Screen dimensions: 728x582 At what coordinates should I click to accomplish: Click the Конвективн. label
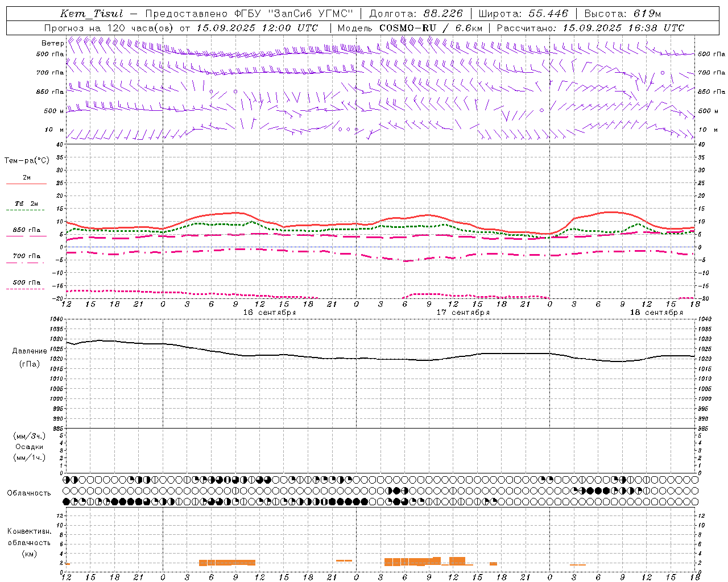[x=30, y=532]
